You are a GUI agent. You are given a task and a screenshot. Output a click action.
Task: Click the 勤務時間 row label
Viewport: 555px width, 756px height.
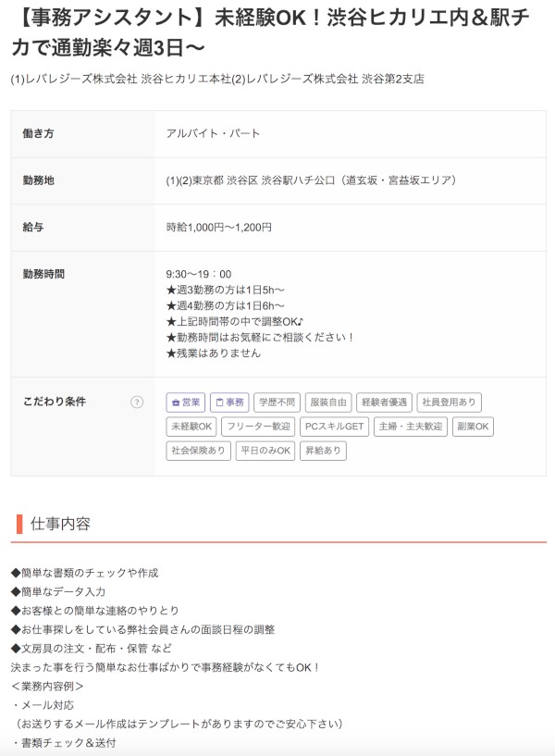pyautogui.click(x=43, y=274)
